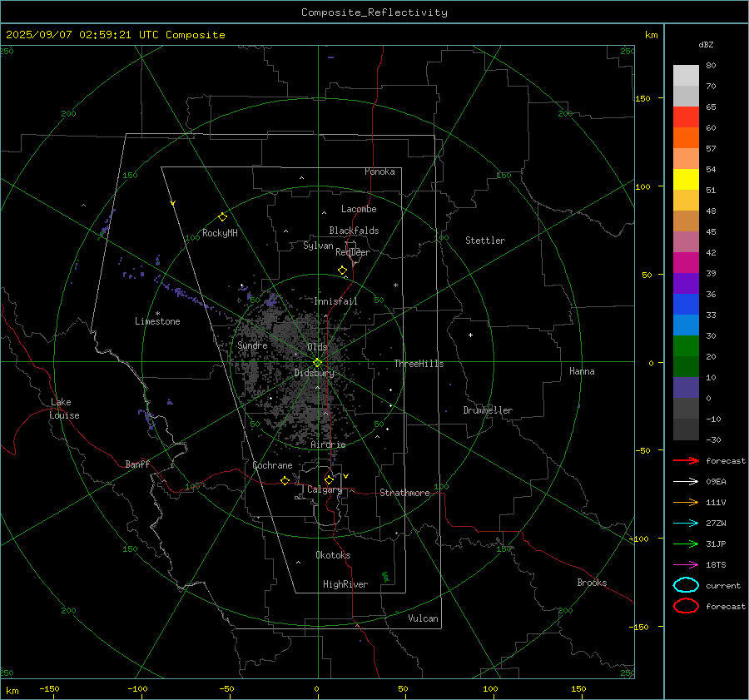Click the Limestone label
Viewport: 749px width, 700px height.
tap(157, 321)
